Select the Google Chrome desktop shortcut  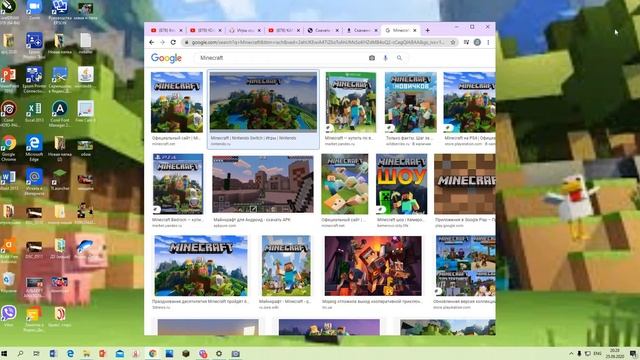point(9,149)
